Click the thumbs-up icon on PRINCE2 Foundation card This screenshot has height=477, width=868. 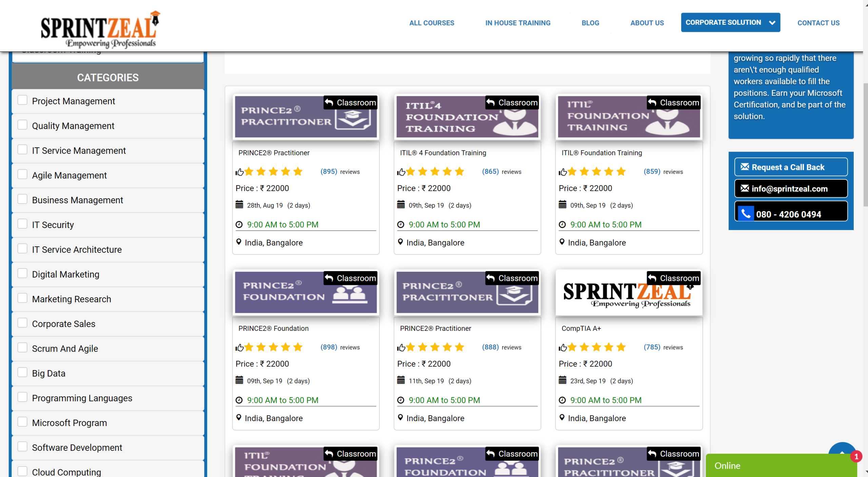pyautogui.click(x=240, y=348)
